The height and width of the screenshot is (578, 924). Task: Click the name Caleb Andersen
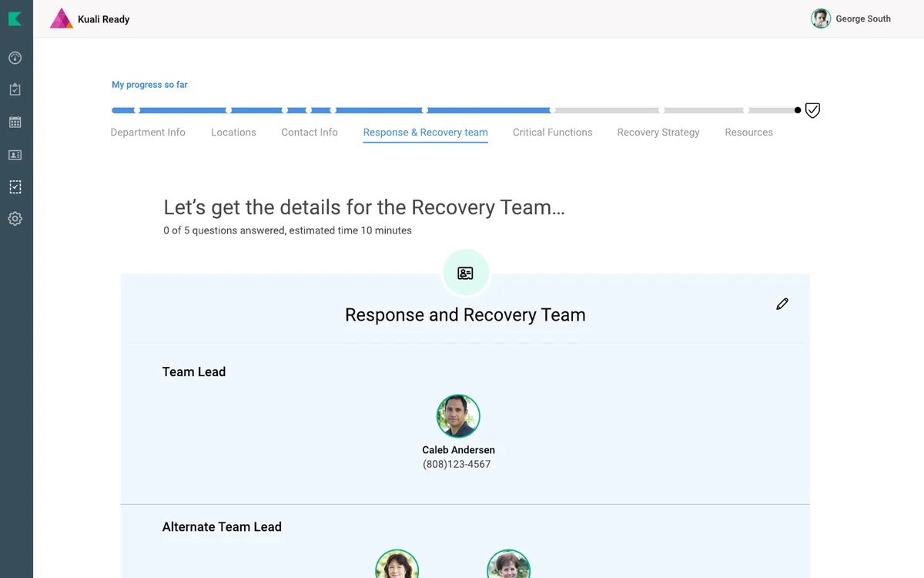click(x=458, y=450)
